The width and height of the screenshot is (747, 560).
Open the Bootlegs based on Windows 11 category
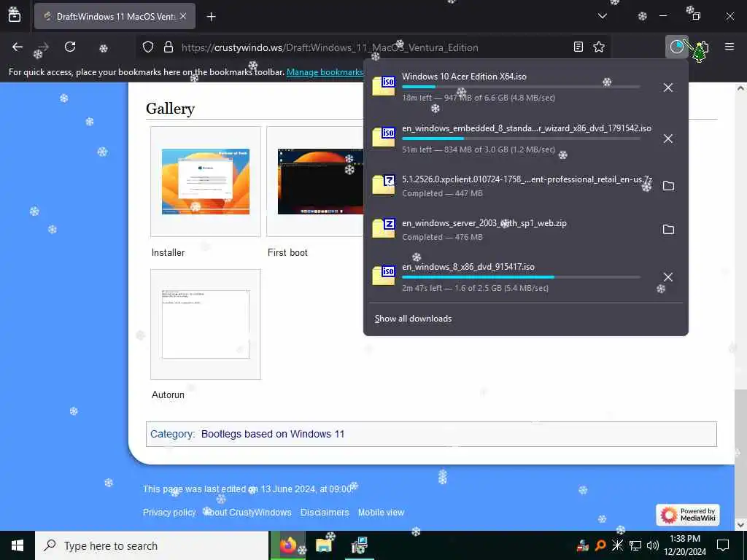point(273,434)
